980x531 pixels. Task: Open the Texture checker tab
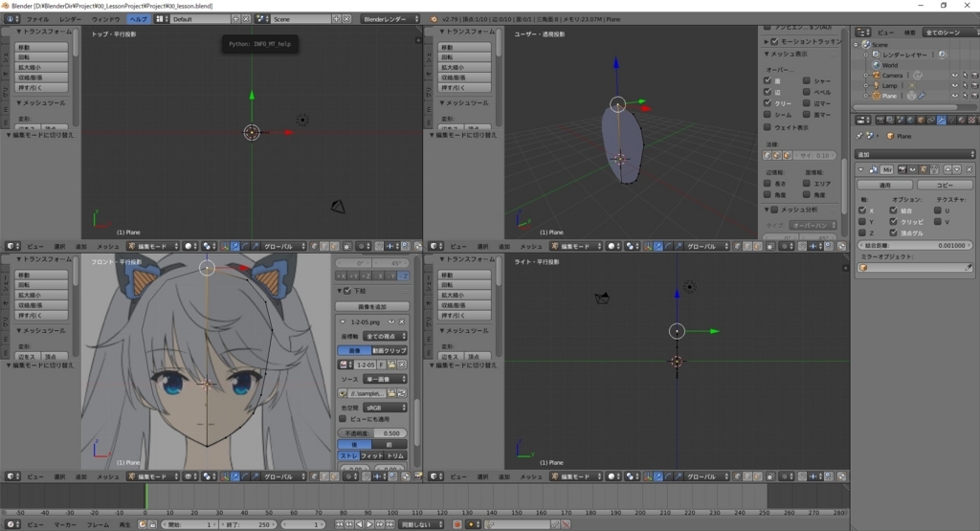971,120
